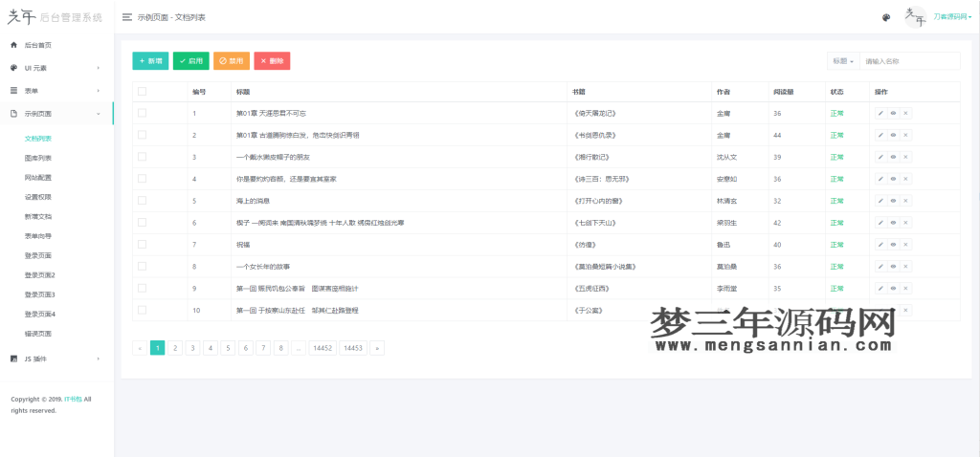Click the orange 禁用 disable button
Image resolution: width=980 pixels, height=457 pixels.
(x=232, y=60)
